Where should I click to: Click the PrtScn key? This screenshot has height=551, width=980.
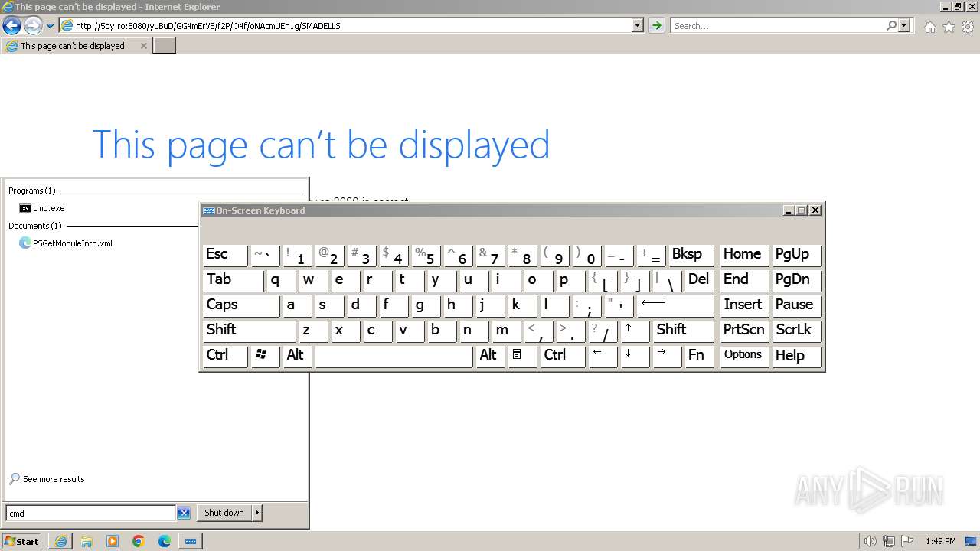744,331
